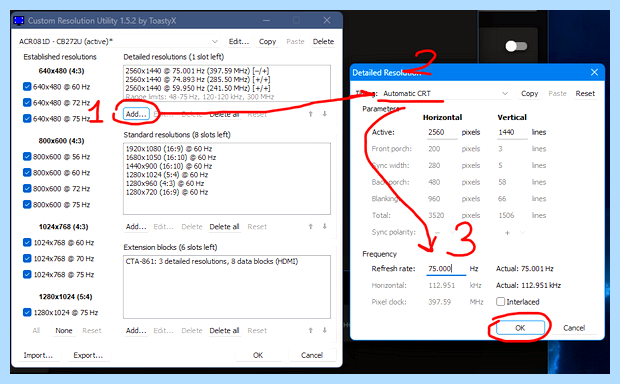Image resolution: width=620 pixels, height=384 pixels.
Task: Click Delete all for standard resolutions
Action: pyautogui.click(x=224, y=226)
